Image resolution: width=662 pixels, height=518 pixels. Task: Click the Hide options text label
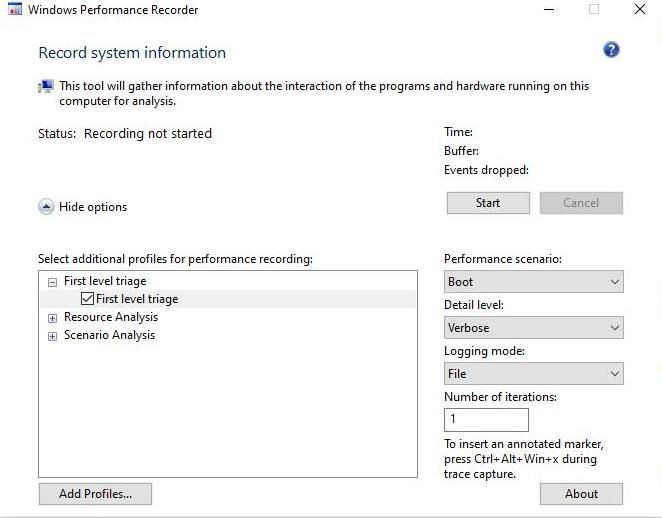point(93,207)
